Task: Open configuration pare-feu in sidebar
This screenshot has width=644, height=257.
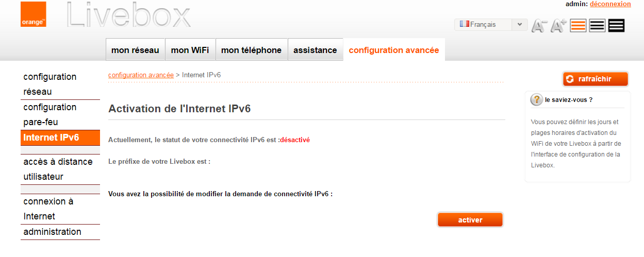Action: pyautogui.click(x=50, y=114)
